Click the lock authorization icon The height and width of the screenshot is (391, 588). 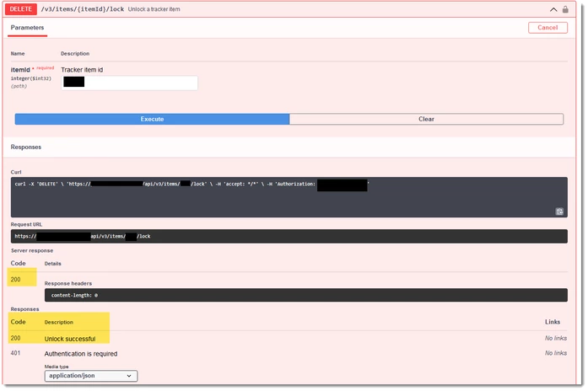tap(565, 9)
